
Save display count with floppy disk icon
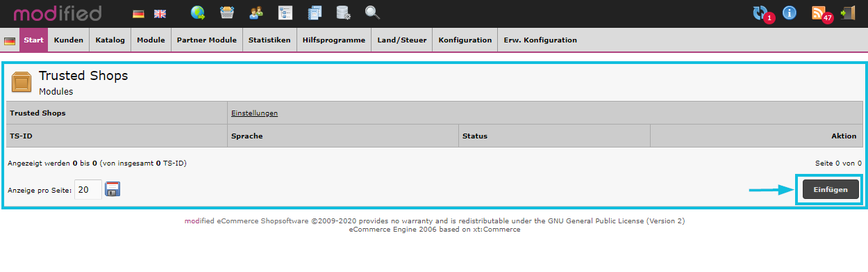pyautogui.click(x=112, y=189)
